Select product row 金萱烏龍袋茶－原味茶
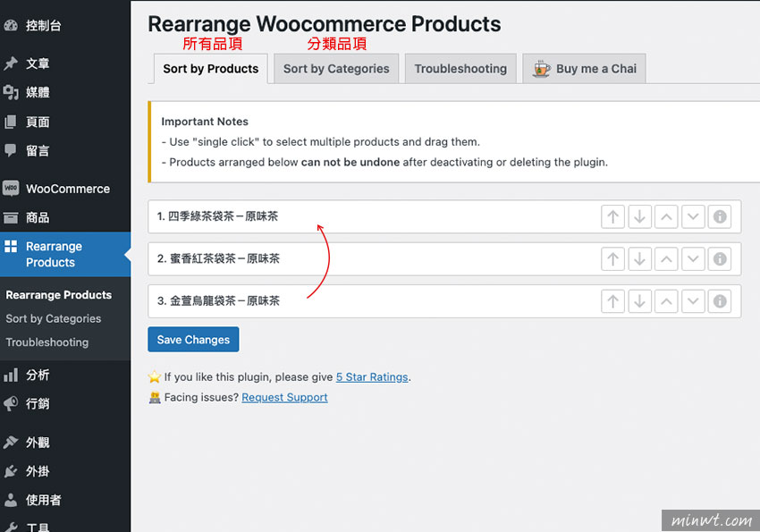 pyautogui.click(x=444, y=301)
